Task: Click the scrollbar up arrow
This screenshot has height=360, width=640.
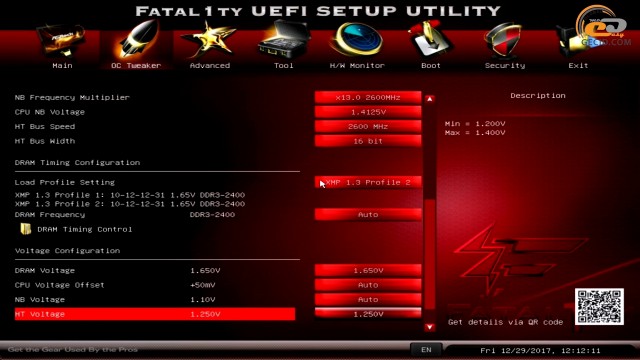Action: [x=429, y=99]
